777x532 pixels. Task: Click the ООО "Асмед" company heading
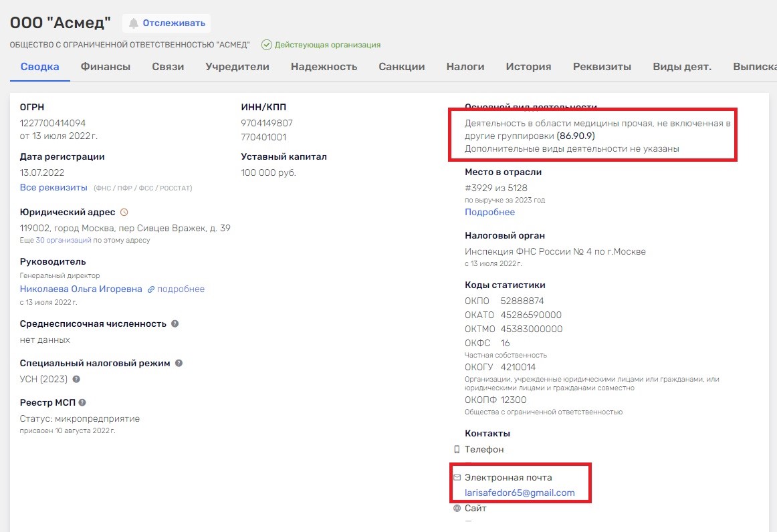[x=60, y=23]
